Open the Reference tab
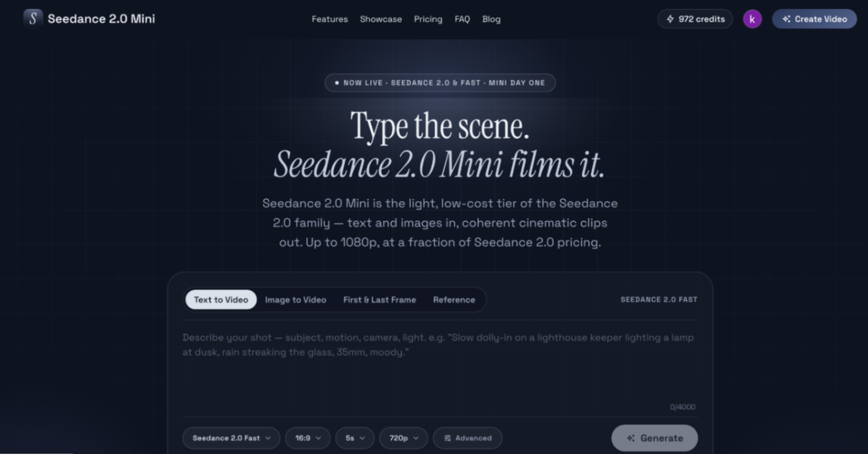The image size is (868, 454). point(454,300)
